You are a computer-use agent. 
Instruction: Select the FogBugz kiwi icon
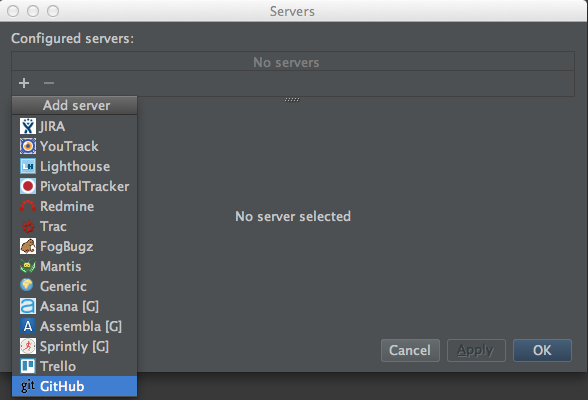pos(28,246)
